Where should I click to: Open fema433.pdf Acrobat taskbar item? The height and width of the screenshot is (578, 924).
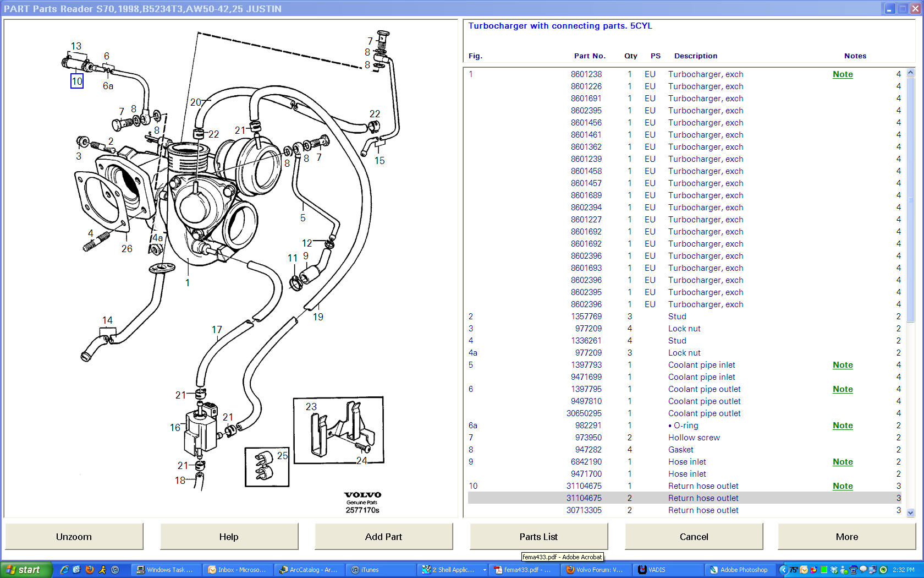[x=522, y=570]
